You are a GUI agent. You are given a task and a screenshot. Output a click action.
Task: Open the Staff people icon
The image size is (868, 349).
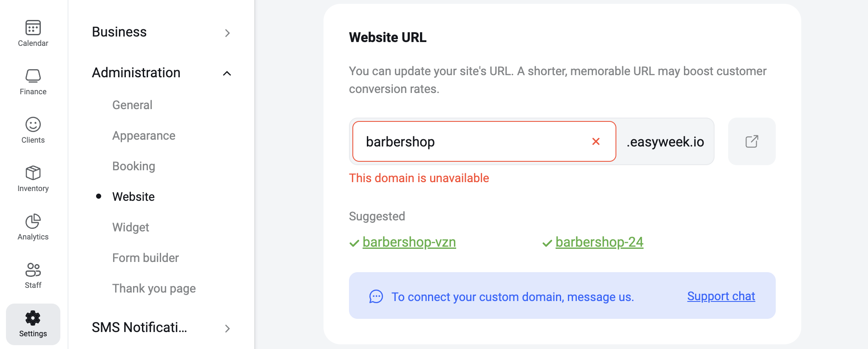[x=33, y=270]
